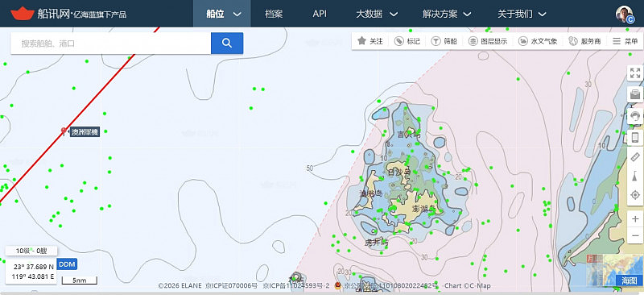Open the 水文气象 hydrology weather tool
This screenshot has width=644, height=295.
tap(538, 41)
